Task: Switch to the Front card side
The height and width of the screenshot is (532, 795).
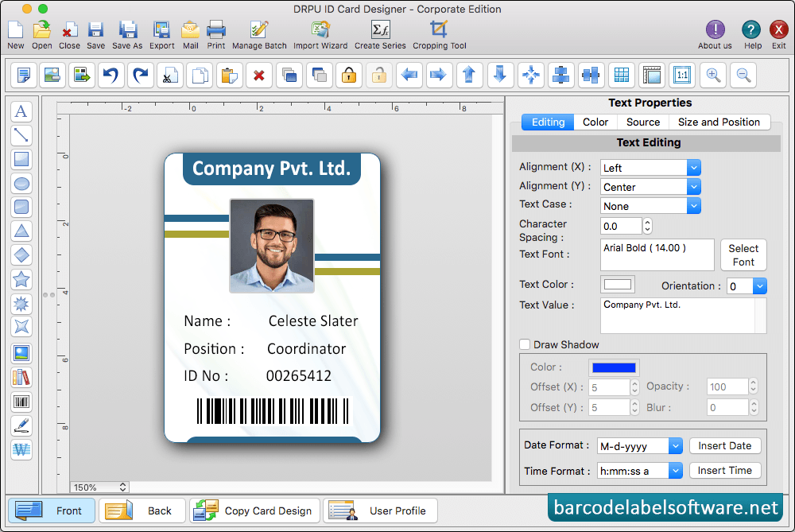Action: (x=51, y=511)
